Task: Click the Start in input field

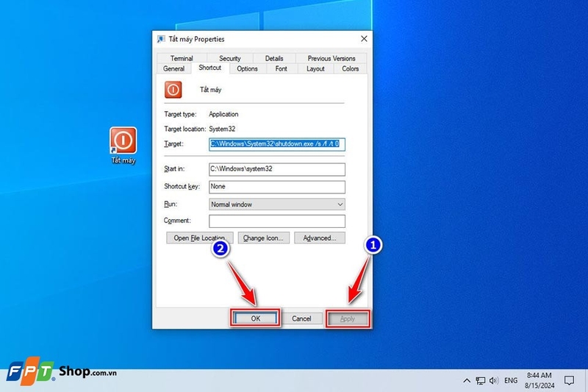Action: (277, 169)
